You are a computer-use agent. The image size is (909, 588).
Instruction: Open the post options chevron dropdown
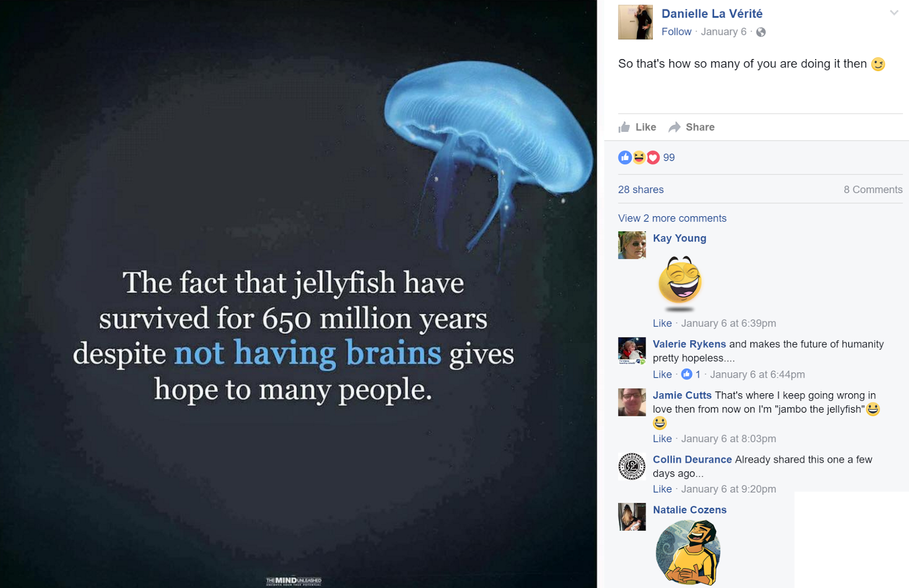894,12
